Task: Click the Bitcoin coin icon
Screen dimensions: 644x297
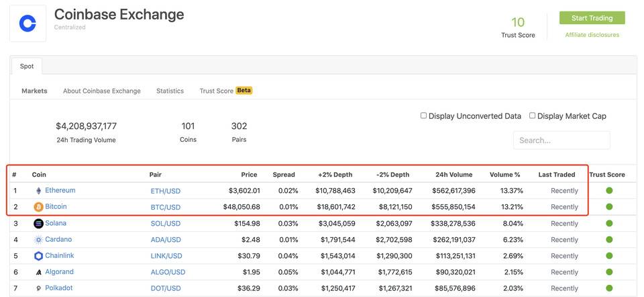Action: point(38,207)
